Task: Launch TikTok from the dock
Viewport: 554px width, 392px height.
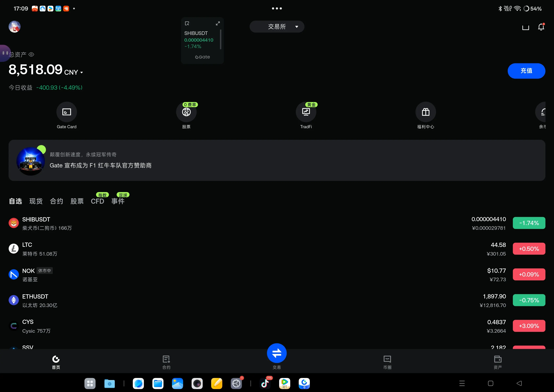Action: (265, 383)
